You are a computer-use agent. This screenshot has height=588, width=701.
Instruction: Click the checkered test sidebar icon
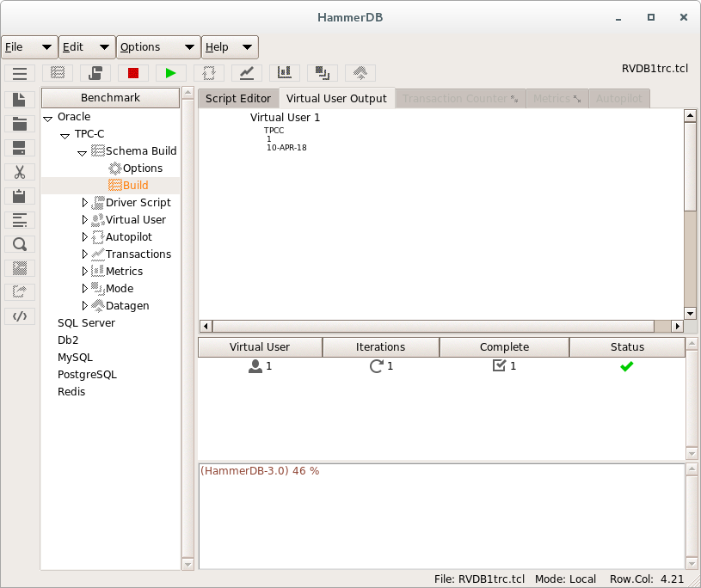20,268
